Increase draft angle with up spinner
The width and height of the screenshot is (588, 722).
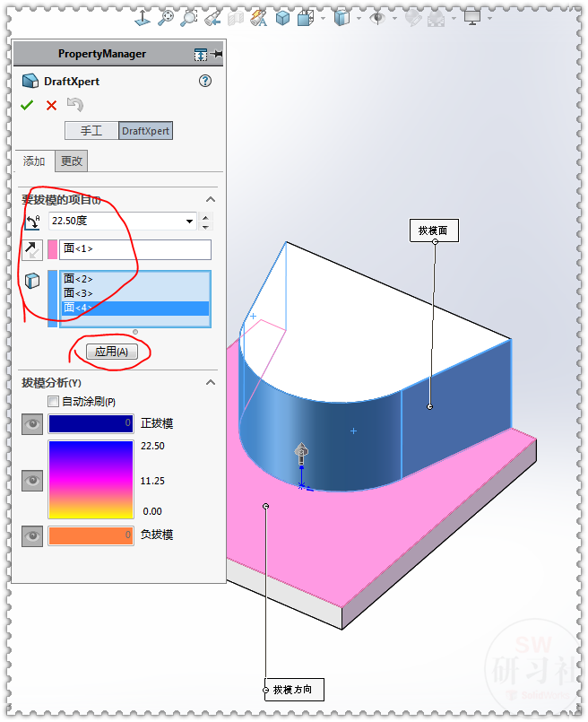click(x=205, y=217)
